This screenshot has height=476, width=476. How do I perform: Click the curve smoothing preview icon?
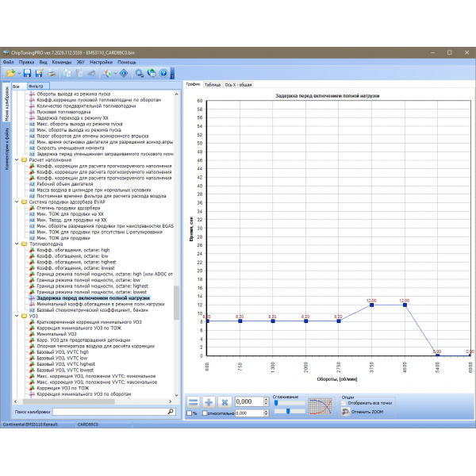[x=320, y=405]
